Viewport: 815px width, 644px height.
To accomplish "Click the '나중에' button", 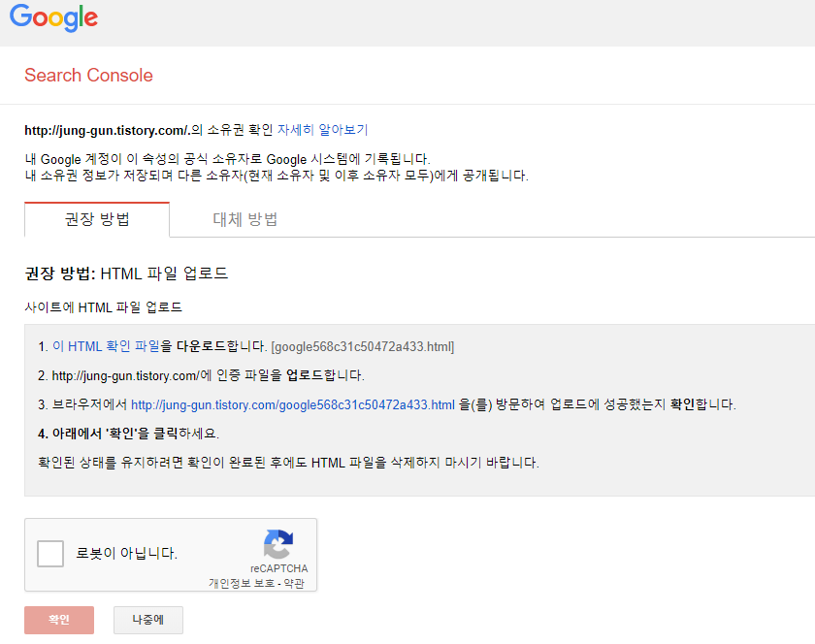I will coord(148,620).
